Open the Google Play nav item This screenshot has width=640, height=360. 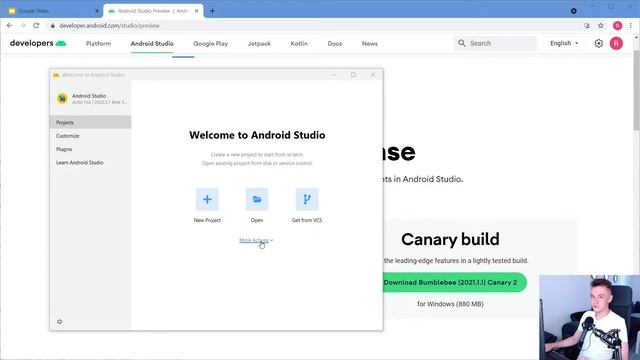click(211, 44)
